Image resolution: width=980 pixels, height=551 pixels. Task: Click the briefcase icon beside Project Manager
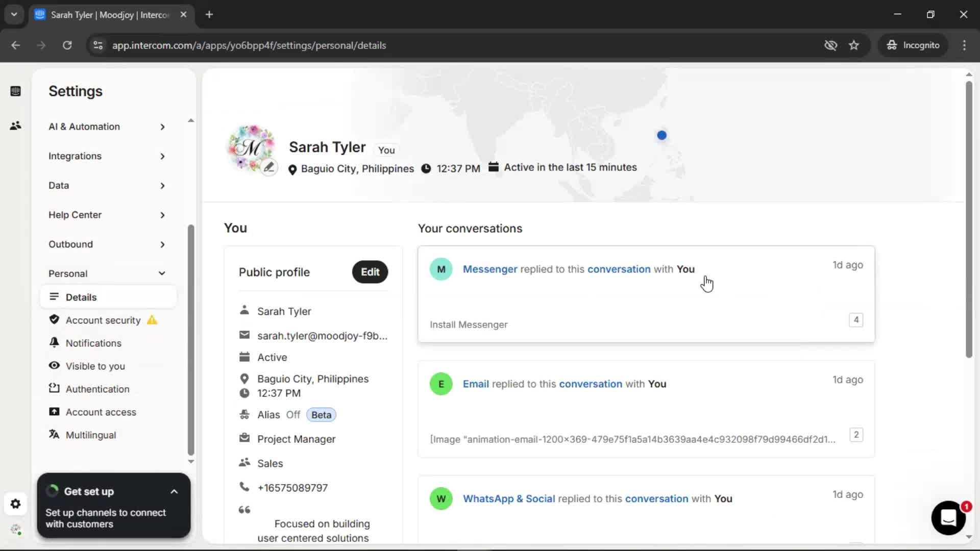[244, 438]
